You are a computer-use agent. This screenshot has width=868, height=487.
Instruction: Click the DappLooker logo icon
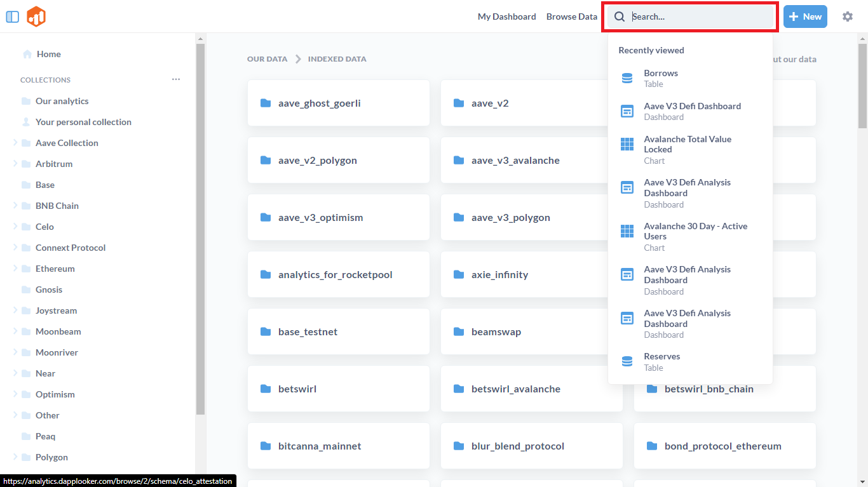pos(36,17)
